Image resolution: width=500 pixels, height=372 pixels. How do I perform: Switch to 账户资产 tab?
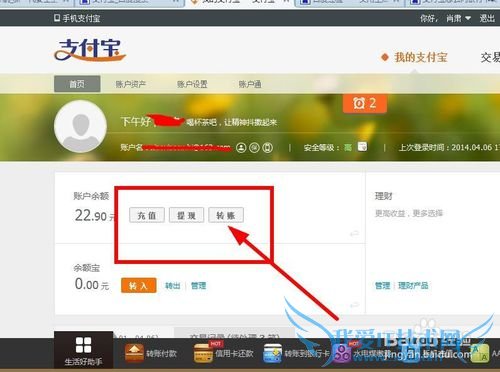pyautogui.click(x=131, y=84)
